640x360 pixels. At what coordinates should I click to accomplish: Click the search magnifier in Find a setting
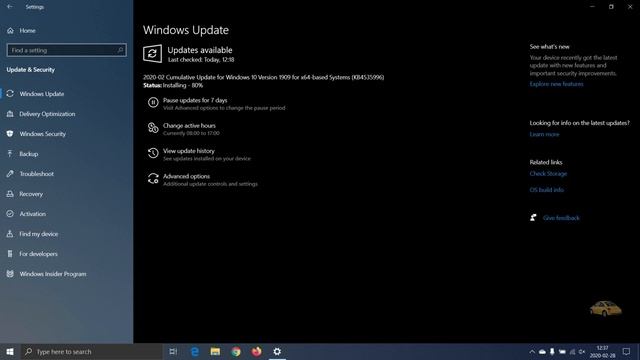(120, 50)
